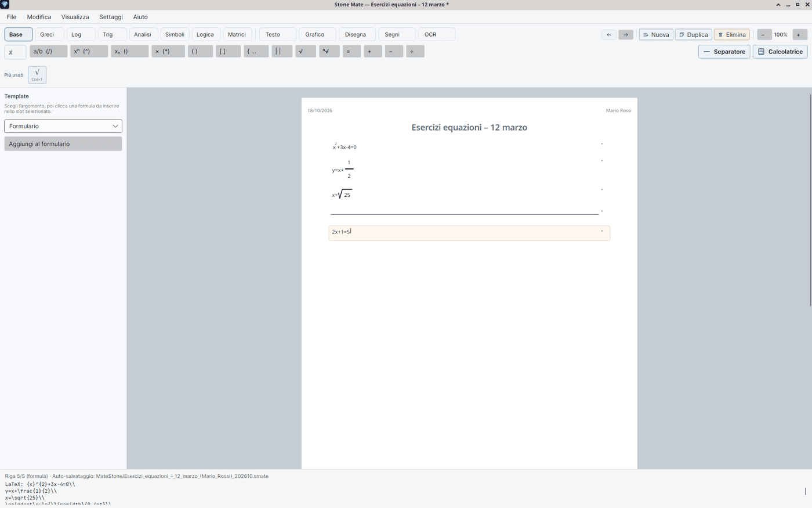Delete the row with Elimina
Viewport: 812px width, 508px height.
(x=732, y=35)
